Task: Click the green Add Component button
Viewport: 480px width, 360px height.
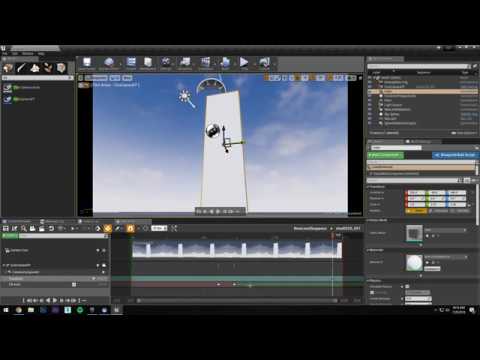Action: click(386, 155)
